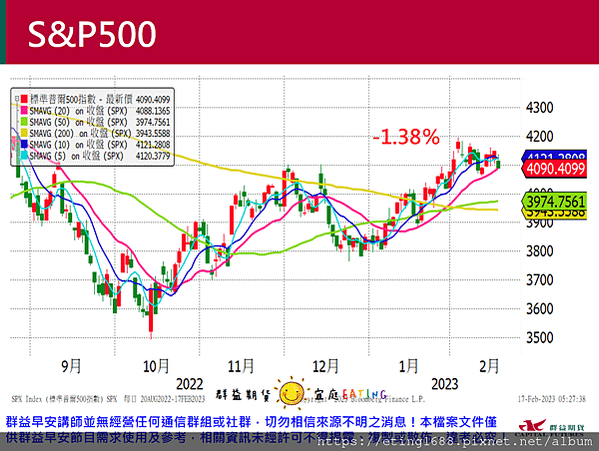Click the 12月 x-axis label

coord(325,366)
